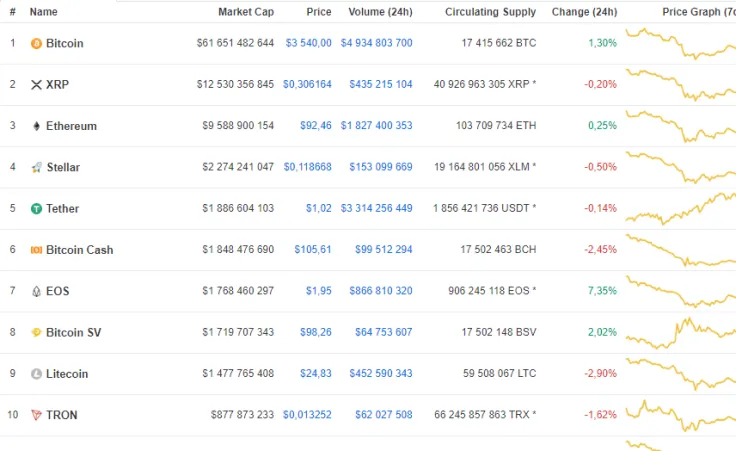Viewport: 736px width, 451px height.
Task: Click Bitcoin Cash price $105,61
Action: point(313,250)
